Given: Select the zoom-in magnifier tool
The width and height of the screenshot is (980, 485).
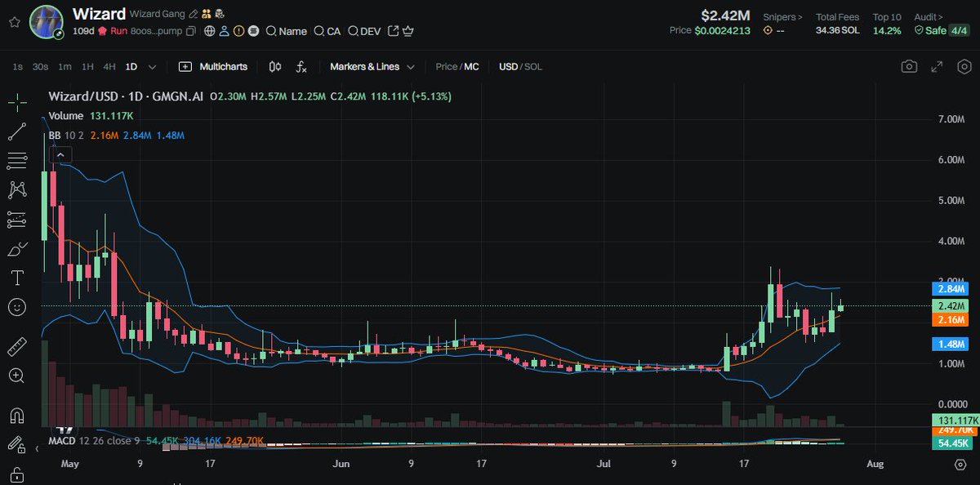Looking at the screenshot, I should point(16,376).
